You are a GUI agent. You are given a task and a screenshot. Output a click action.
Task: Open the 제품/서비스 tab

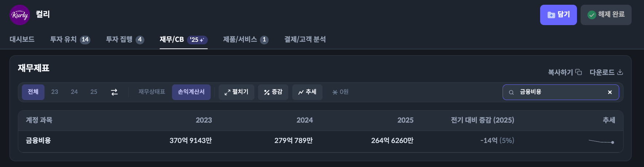point(245,39)
